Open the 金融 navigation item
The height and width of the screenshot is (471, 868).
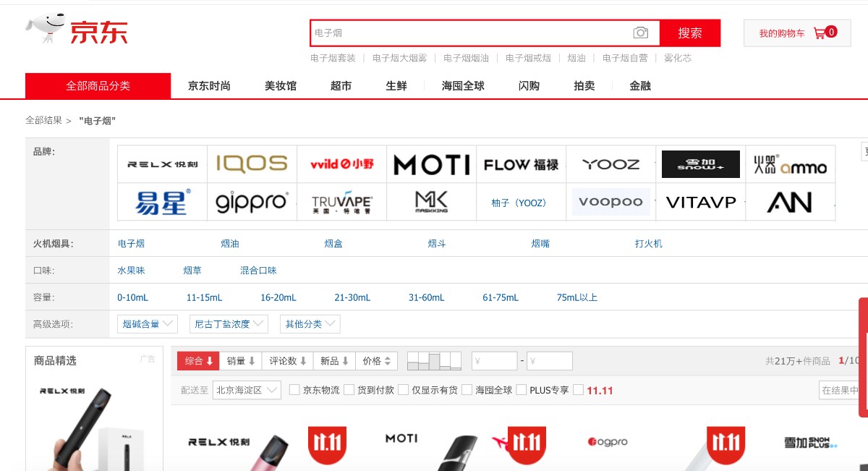point(640,85)
